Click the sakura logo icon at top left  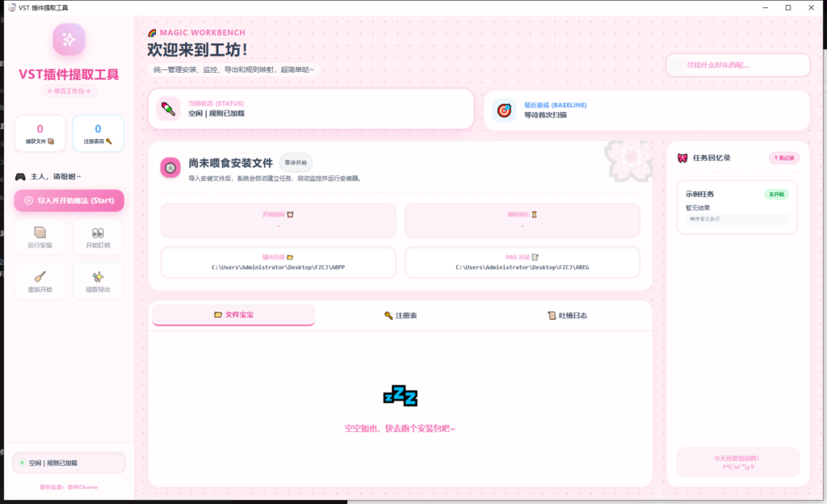69,39
